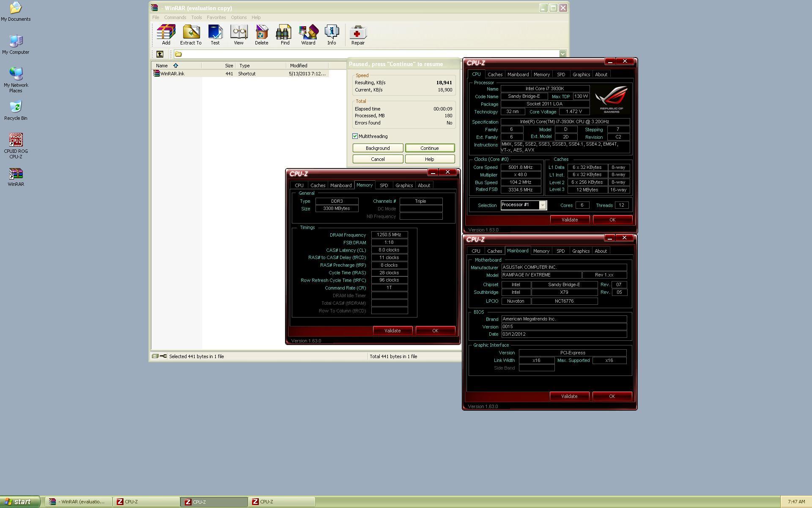This screenshot has width=812, height=508.
Task: Open the Windows start button
Action: point(20,502)
